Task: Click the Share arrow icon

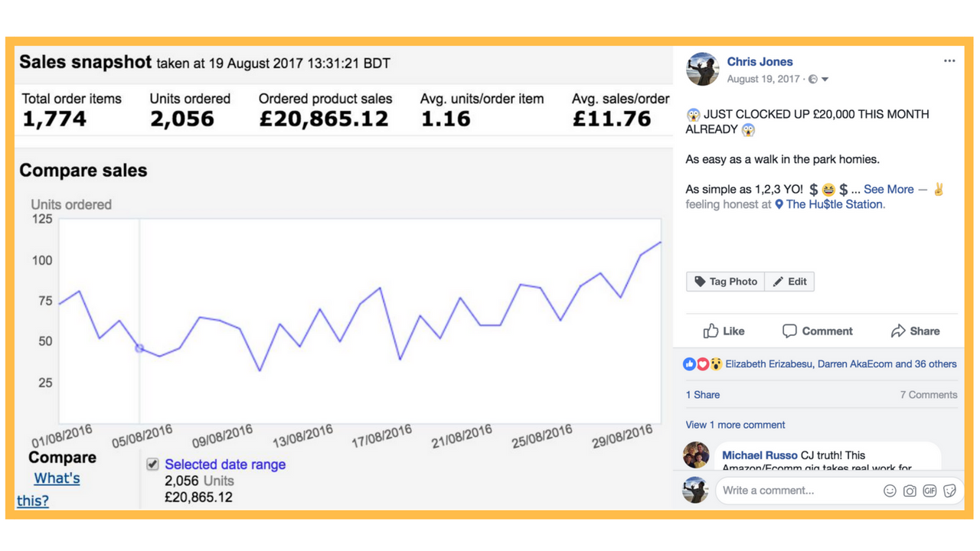Action: 898,331
